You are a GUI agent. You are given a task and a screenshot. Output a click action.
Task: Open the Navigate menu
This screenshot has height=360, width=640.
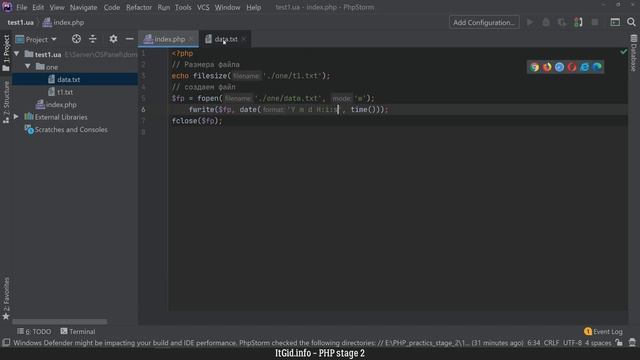[83, 7]
